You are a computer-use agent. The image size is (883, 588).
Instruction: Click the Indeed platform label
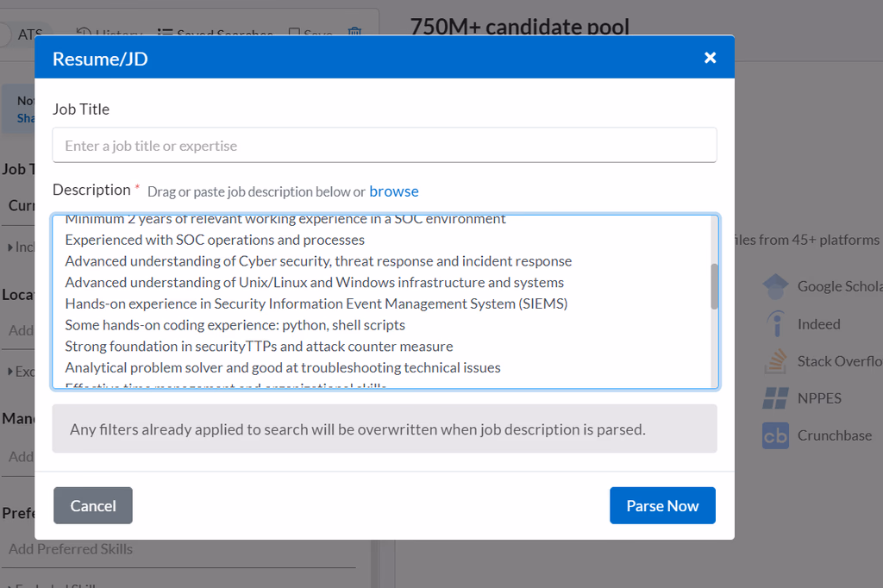818,324
